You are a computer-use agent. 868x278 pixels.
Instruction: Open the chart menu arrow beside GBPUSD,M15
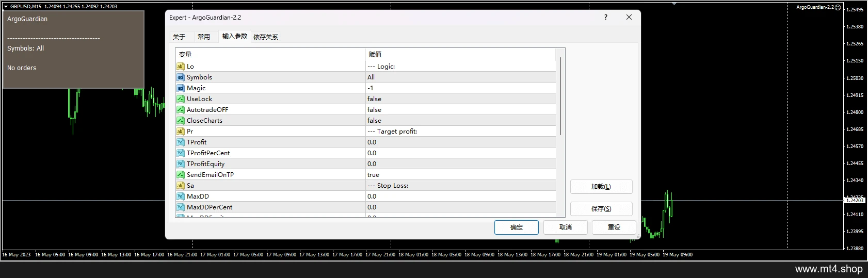(x=6, y=7)
